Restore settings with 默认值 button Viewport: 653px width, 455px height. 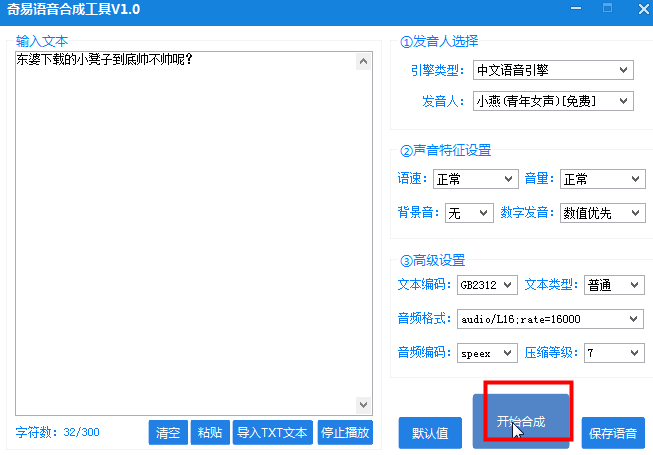(430, 433)
